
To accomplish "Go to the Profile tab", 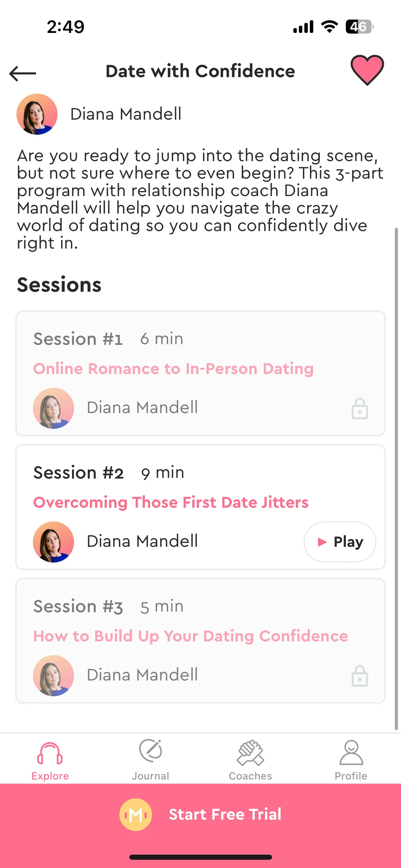I will 351,760.
